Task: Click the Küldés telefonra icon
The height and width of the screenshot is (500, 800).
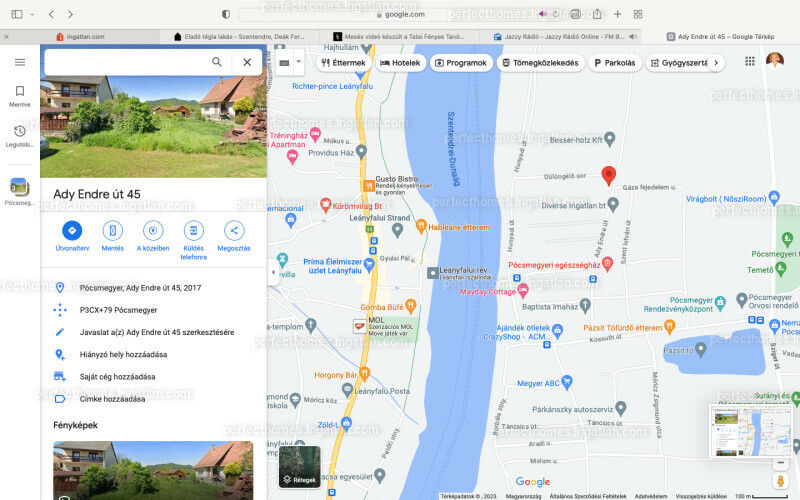Action: click(x=193, y=231)
